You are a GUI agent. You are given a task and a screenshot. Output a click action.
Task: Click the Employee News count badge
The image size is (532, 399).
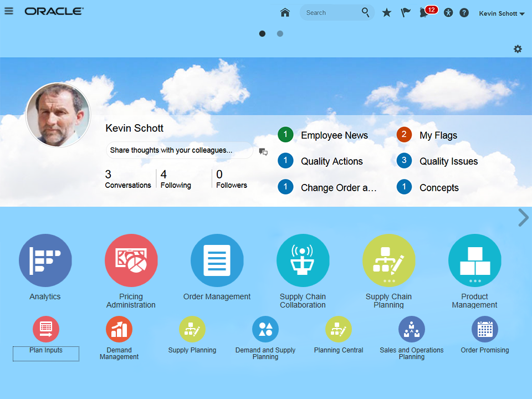[x=285, y=134]
